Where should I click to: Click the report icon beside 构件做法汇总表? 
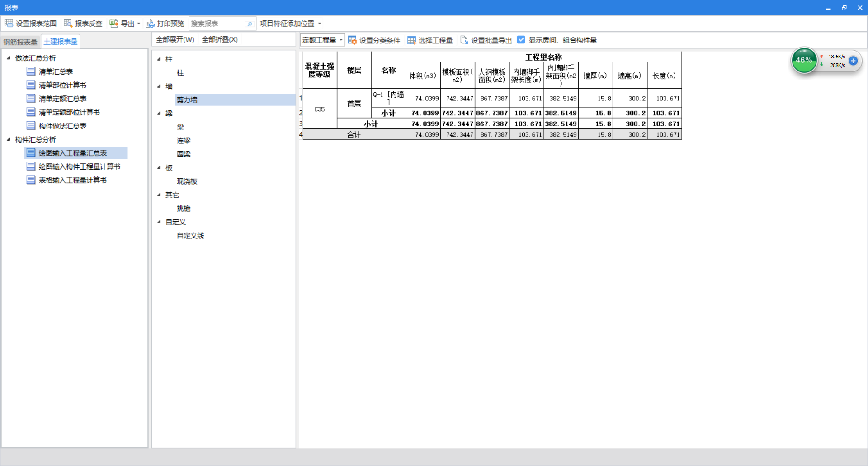pos(31,125)
